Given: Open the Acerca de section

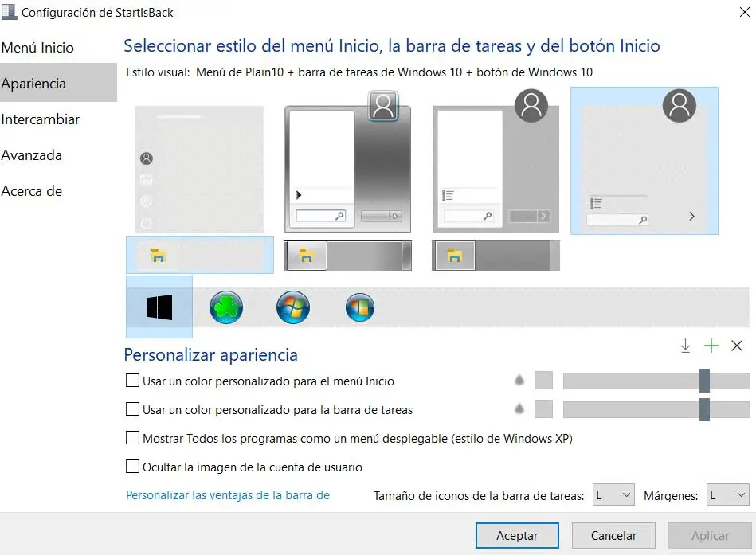Looking at the screenshot, I should coord(32,191).
